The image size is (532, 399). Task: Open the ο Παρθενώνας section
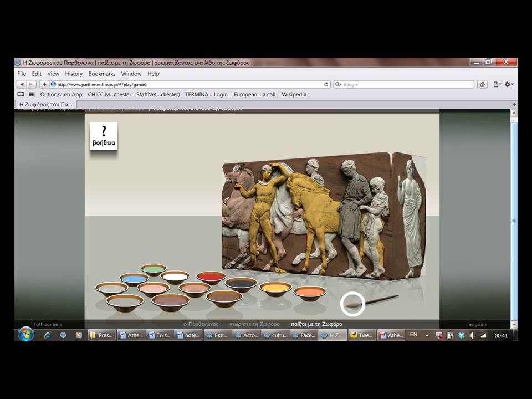[x=201, y=324]
